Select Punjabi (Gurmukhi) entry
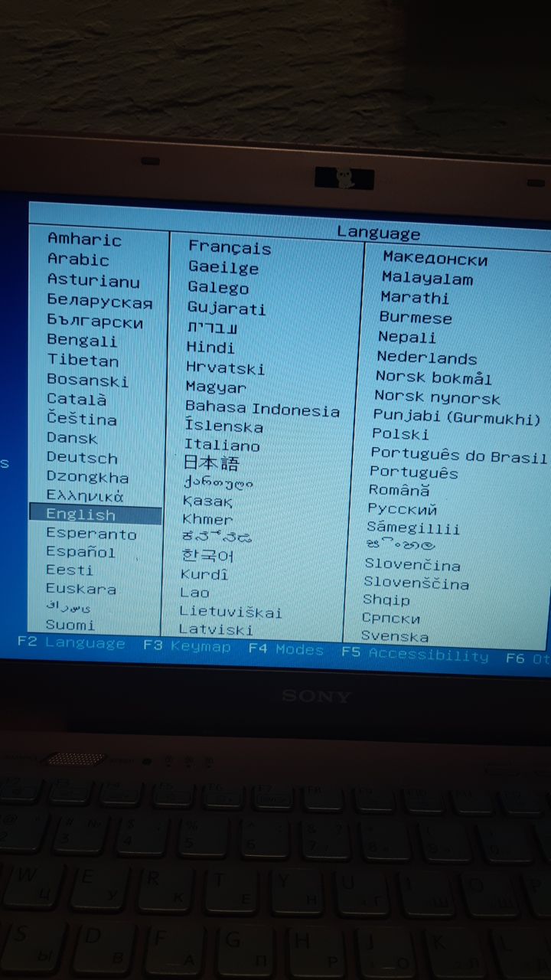The image size is (551, 980). pos(457,418)
